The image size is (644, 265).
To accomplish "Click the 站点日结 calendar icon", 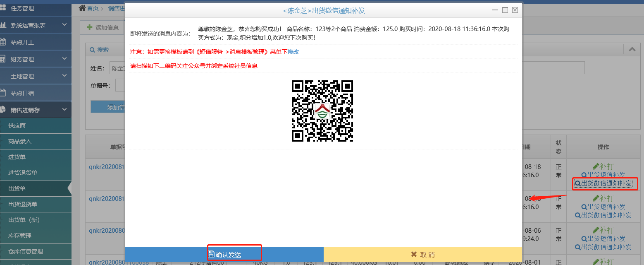I will (x=2, y=93).
